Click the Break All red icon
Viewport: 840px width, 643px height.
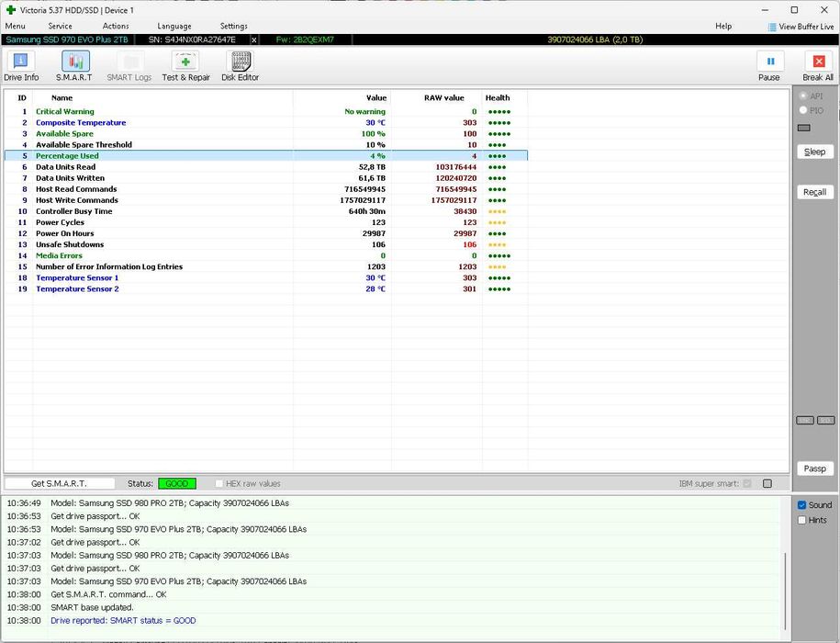click(x=819, y=61)
